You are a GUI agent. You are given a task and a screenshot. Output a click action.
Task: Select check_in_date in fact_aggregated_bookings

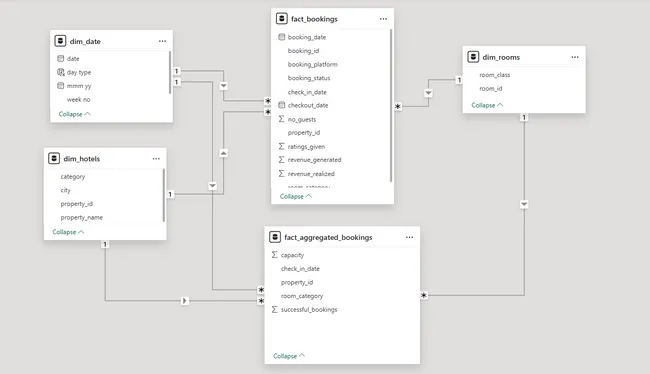[x=300, y=269]
